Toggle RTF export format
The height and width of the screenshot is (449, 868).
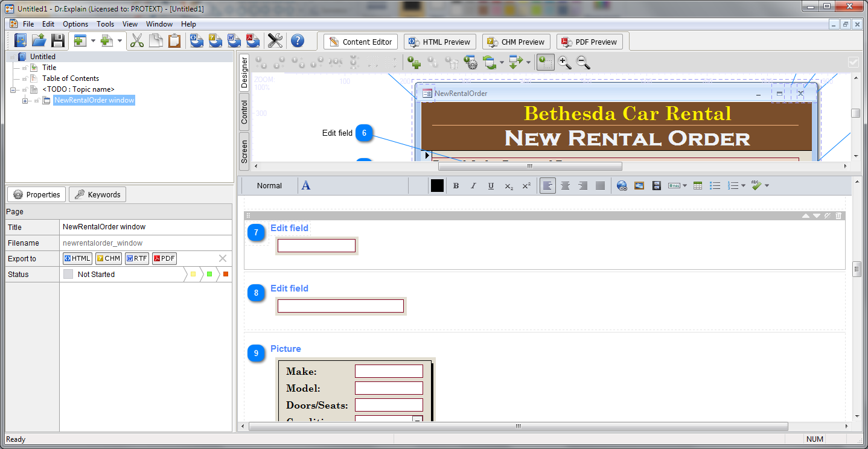click(137, 258)
